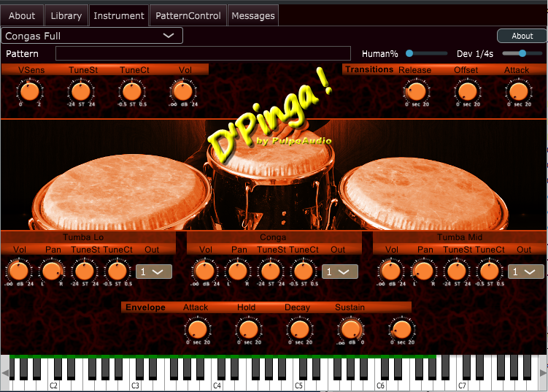
Task: Click the Conga TuneCt knob
Action: click(304, 271)
